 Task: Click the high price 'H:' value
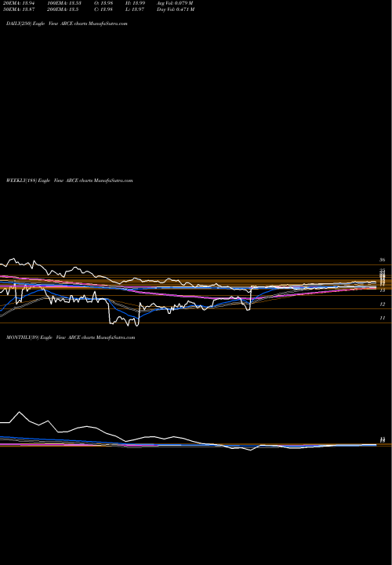click(x=136, y=3)
